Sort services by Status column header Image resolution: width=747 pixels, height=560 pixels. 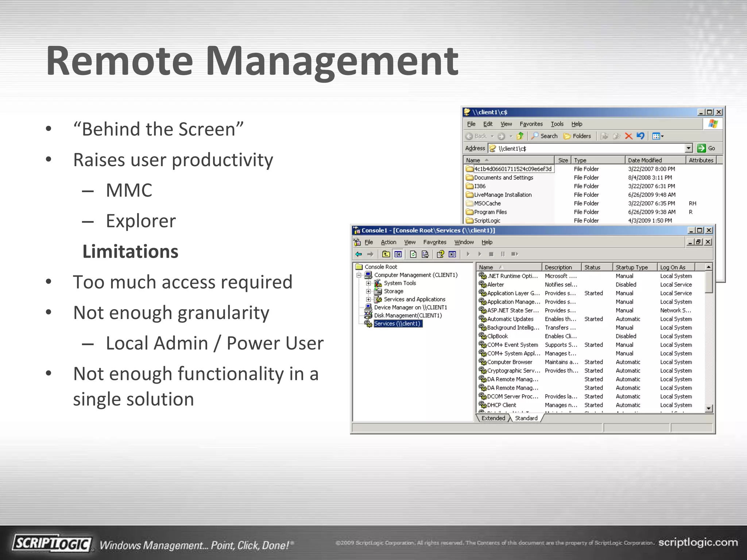click(597, 267)
